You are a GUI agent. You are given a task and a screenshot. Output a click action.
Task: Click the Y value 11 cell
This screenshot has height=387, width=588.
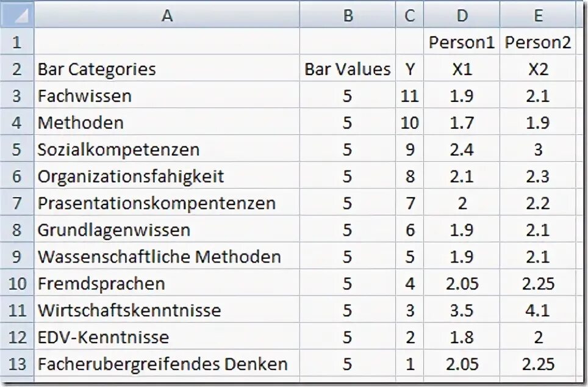pos(409,95)
